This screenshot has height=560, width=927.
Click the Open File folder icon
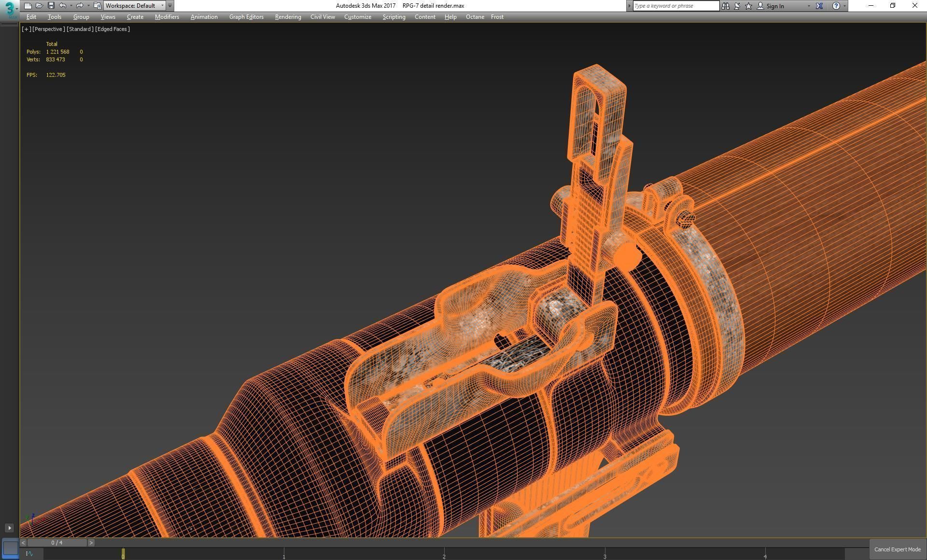(39, 6)
